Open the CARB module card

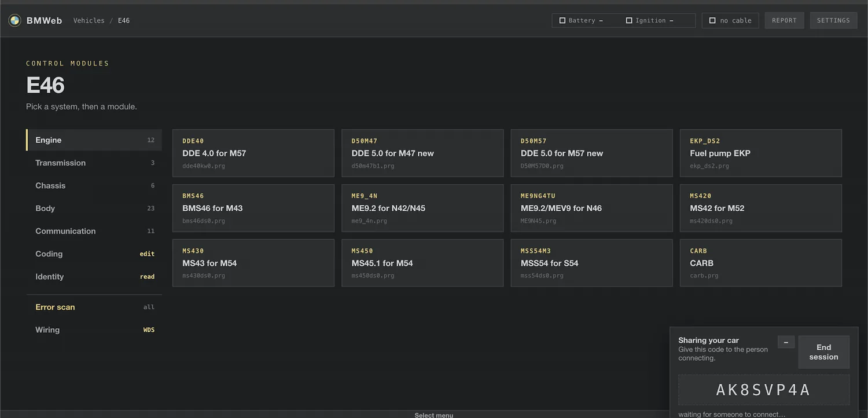point(761,263)
